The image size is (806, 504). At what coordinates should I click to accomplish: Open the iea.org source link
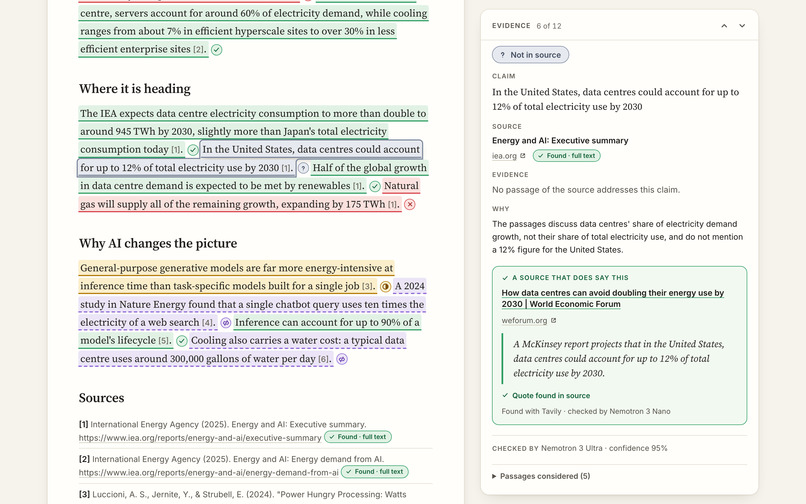(504, 155)
